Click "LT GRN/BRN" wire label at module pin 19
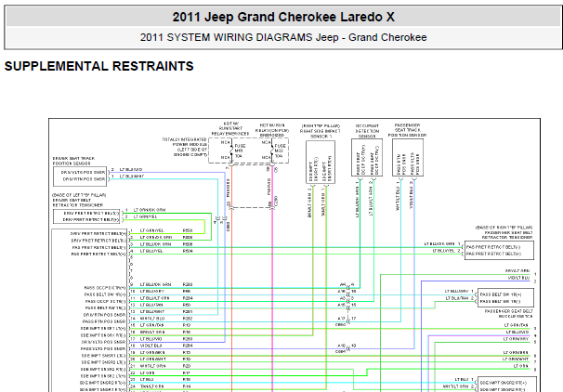This screenshot has width=563, height=392. coord(152,352)
